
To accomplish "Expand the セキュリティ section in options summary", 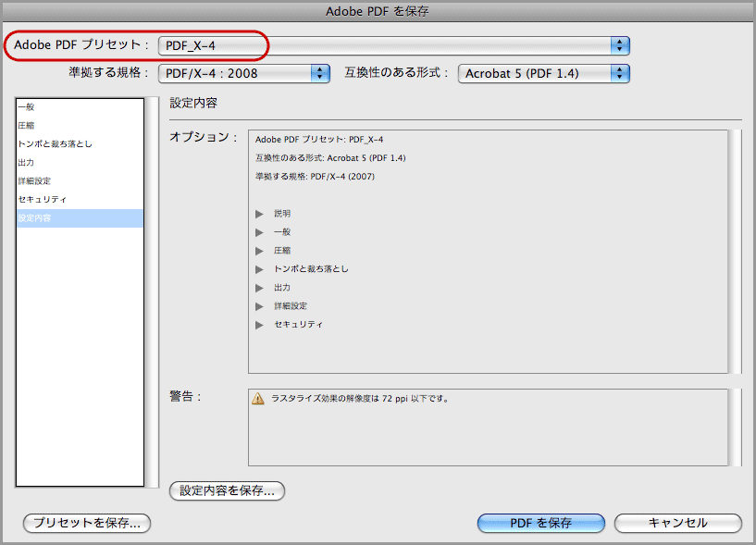I will 259,325.
